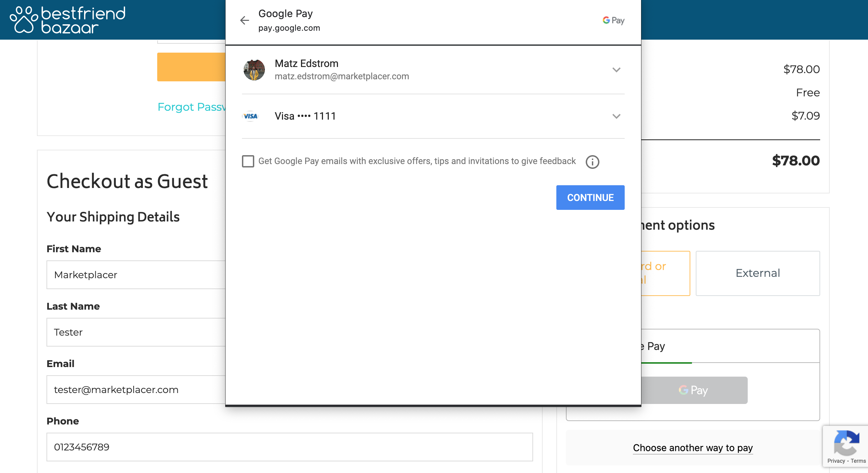Click the Last Name field with Tester
Screen dimensions: 868x473
point(136,332)
